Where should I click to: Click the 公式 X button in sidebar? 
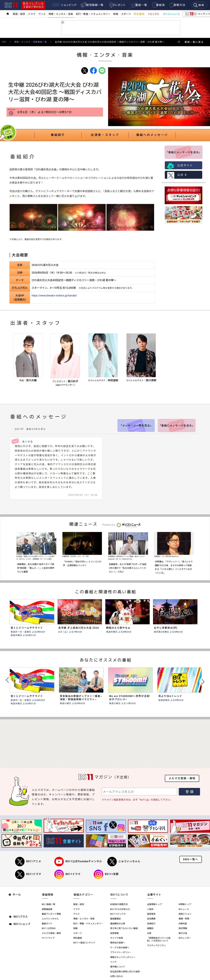(183, 175)
